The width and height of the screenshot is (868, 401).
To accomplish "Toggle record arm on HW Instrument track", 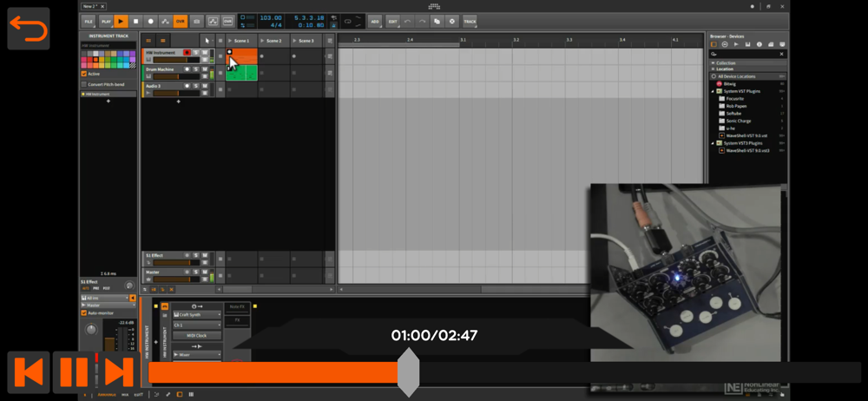I will (x=187, y=53).
